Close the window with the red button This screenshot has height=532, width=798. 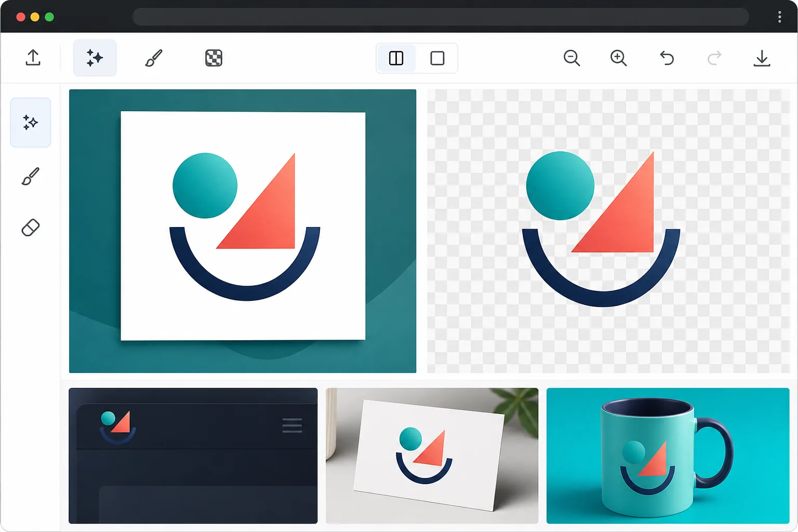point(21,17)
